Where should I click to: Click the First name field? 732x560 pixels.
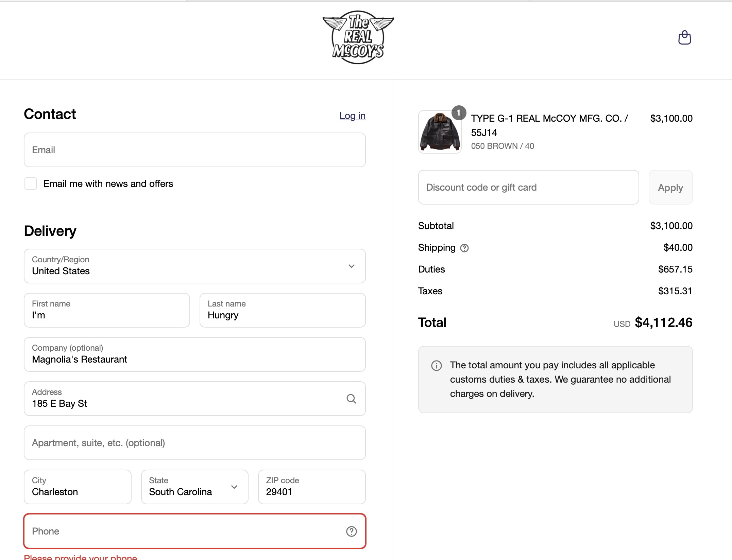pos(107,310)
